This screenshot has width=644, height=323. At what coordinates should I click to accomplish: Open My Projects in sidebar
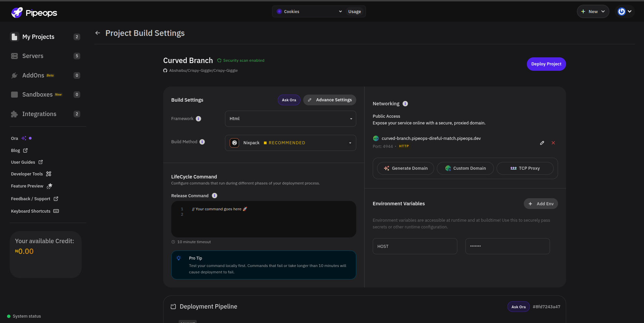click(x=46, y=37)
